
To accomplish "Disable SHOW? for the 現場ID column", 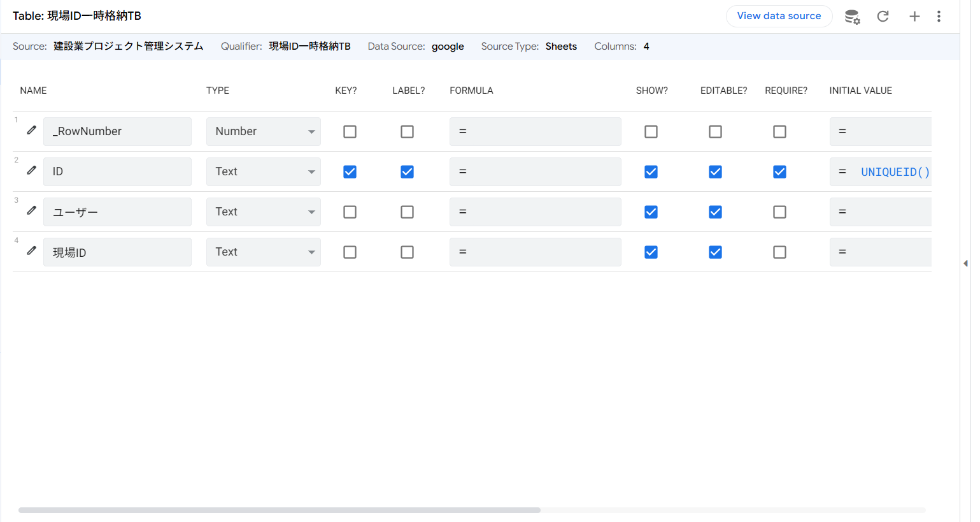I will point(651,252).
